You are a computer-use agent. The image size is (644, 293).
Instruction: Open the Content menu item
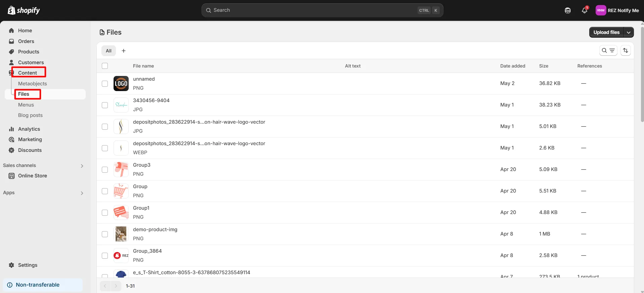(28, 73)
